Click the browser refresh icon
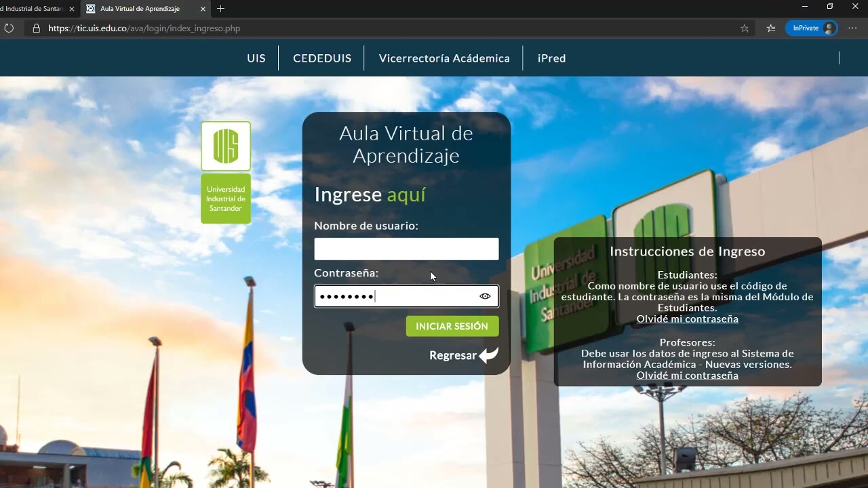Screen dimensions: 868x488 9,28
